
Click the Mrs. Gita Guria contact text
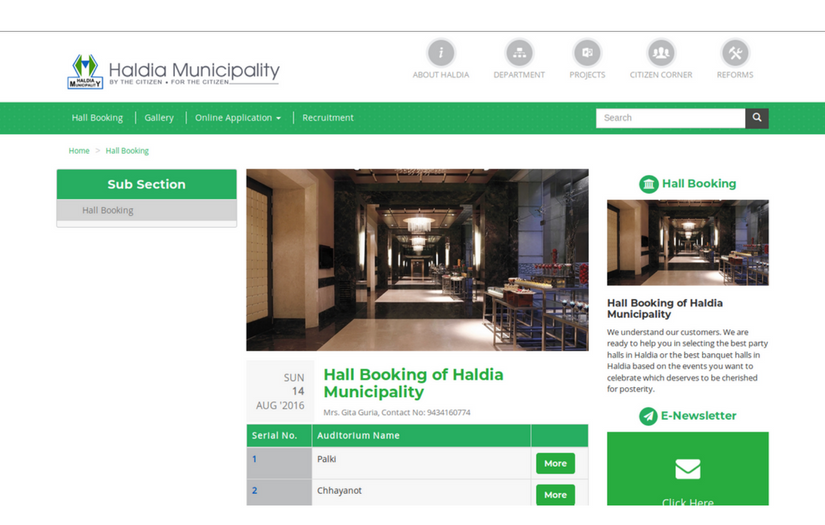(397, 412)
